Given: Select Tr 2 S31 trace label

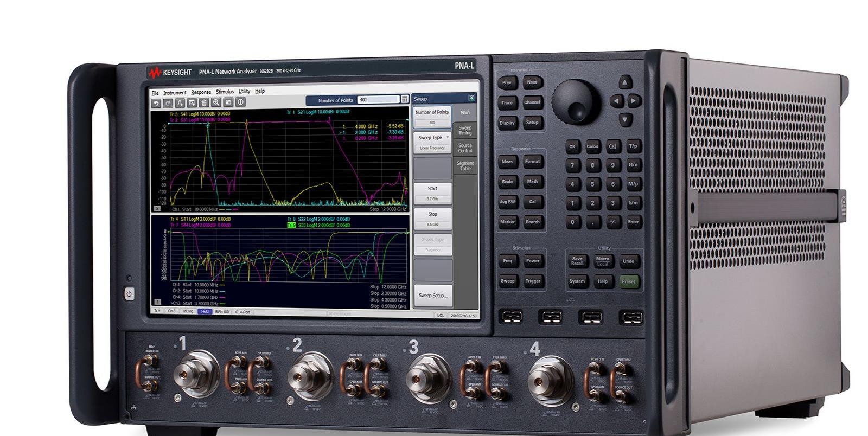Looking at the screenshot, I should (x=200, y=120).
